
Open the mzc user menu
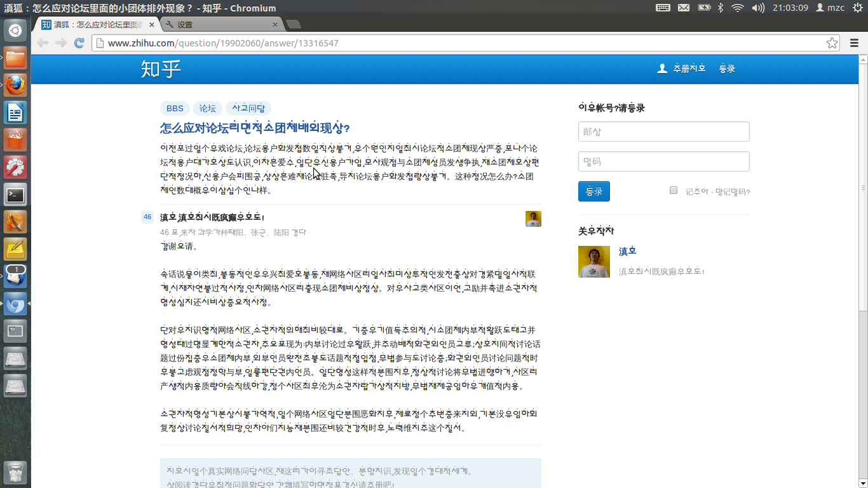(830, 8)
